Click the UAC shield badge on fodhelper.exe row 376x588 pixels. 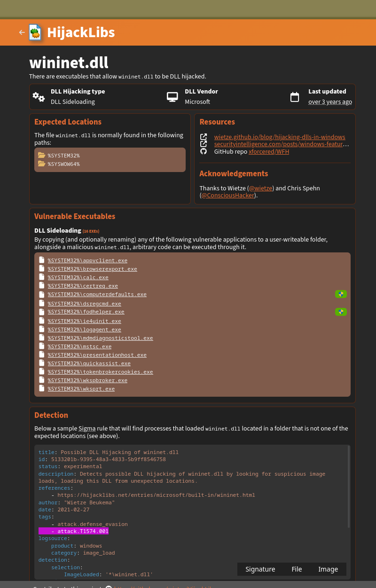click(341, 312)
